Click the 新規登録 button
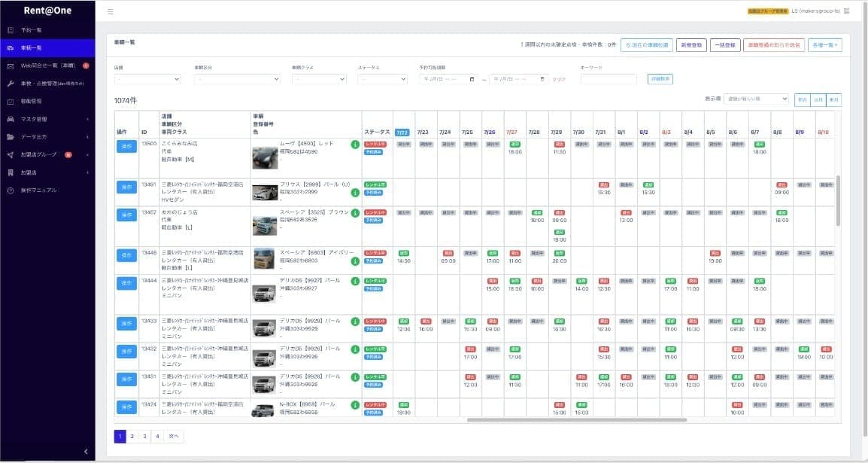 (x=690, y=45)
